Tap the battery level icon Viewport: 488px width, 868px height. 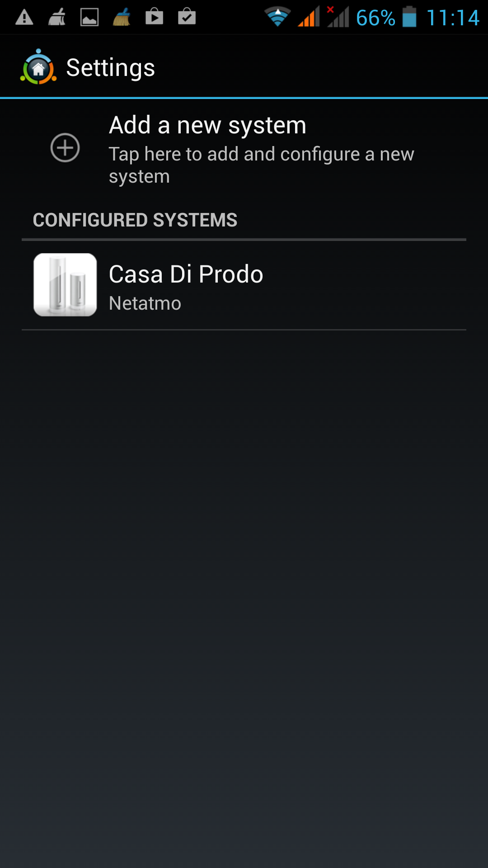tap(409, 17)
